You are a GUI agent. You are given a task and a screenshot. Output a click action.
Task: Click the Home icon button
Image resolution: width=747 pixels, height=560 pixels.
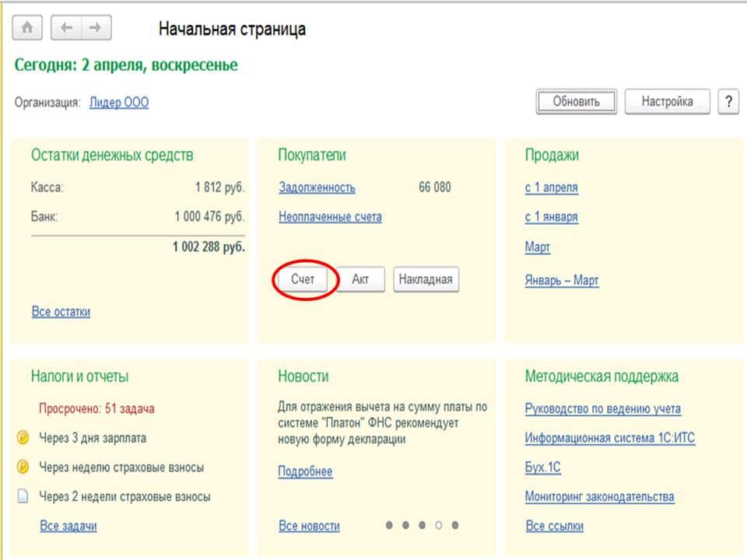[x=27, y=28]
